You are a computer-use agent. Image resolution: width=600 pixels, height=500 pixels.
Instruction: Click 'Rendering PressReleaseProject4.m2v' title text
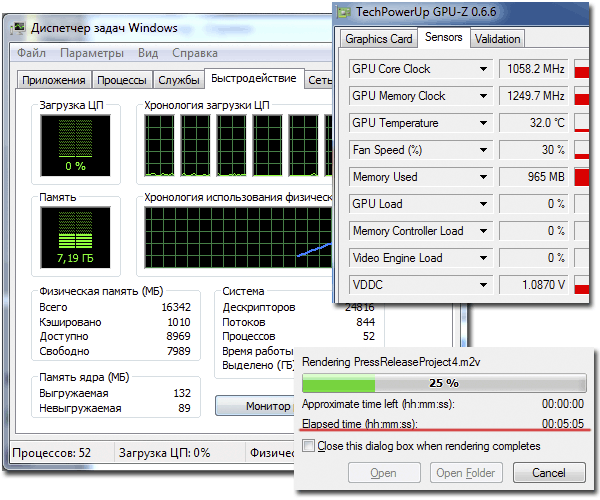pos(391,362)
